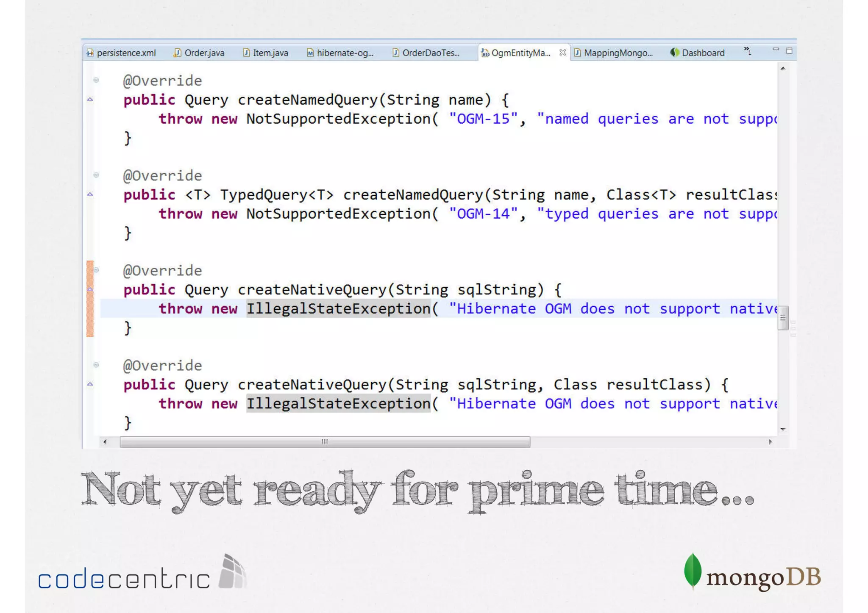Click IllegalStateException in last method
The image size is (868, 613).
pos(338,403)
